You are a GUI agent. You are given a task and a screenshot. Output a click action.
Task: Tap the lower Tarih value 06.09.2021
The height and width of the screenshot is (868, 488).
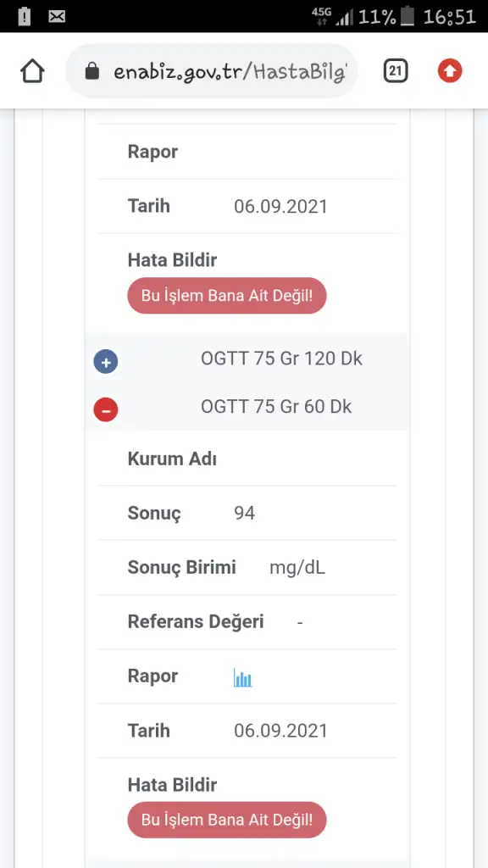coord(281,731)
